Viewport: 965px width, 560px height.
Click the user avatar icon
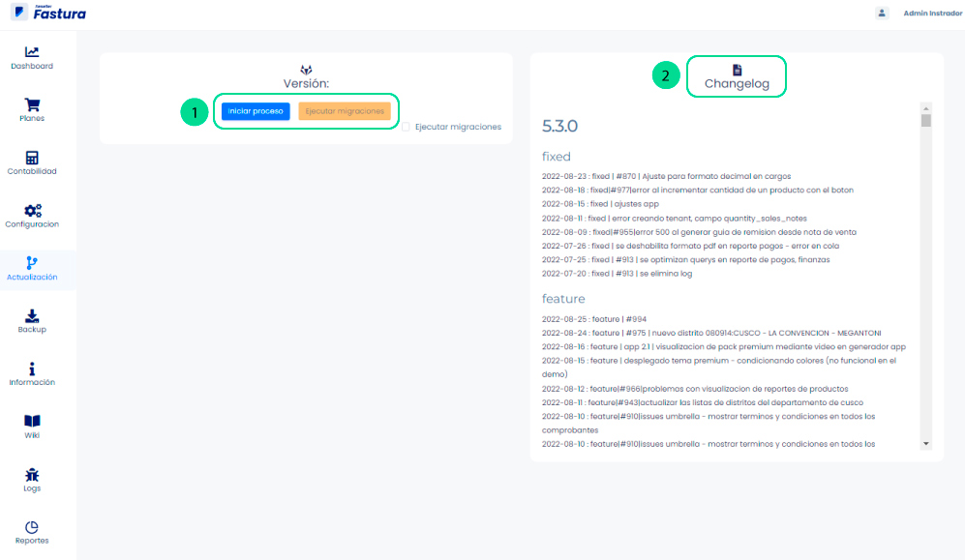(x=882, y=14)
